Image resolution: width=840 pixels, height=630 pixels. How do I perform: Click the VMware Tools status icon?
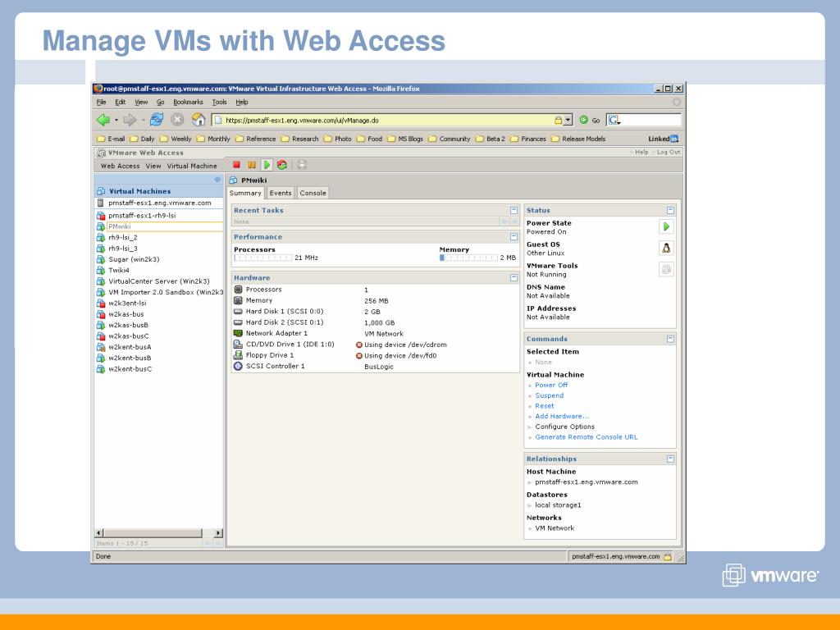point(666,269)
